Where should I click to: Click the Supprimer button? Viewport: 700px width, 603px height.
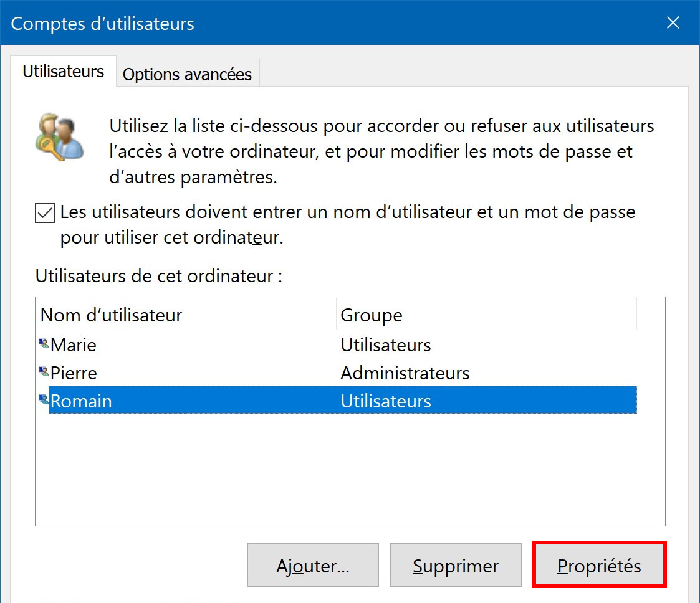coord(456,564)
